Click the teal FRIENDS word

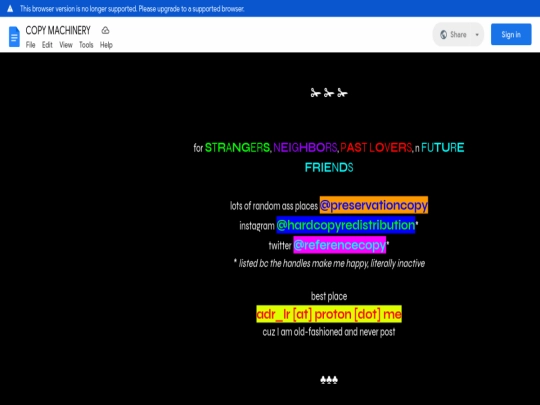(329, 167)
